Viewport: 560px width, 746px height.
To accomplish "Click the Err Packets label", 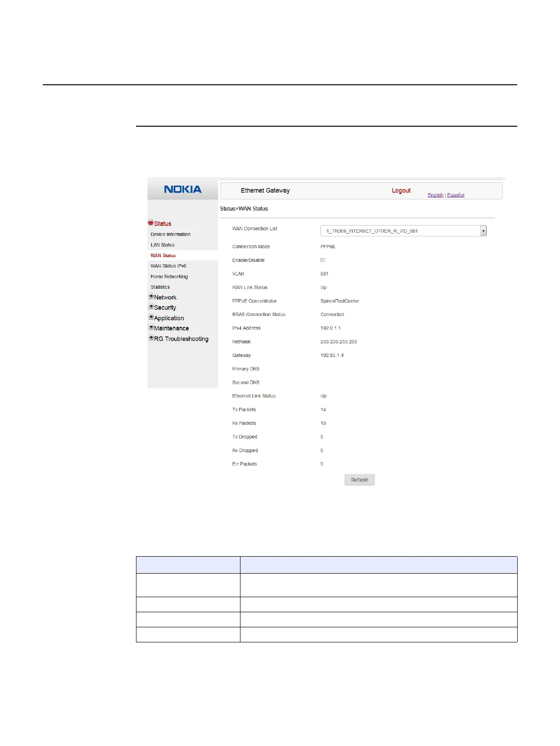I will tap(245, 464).
